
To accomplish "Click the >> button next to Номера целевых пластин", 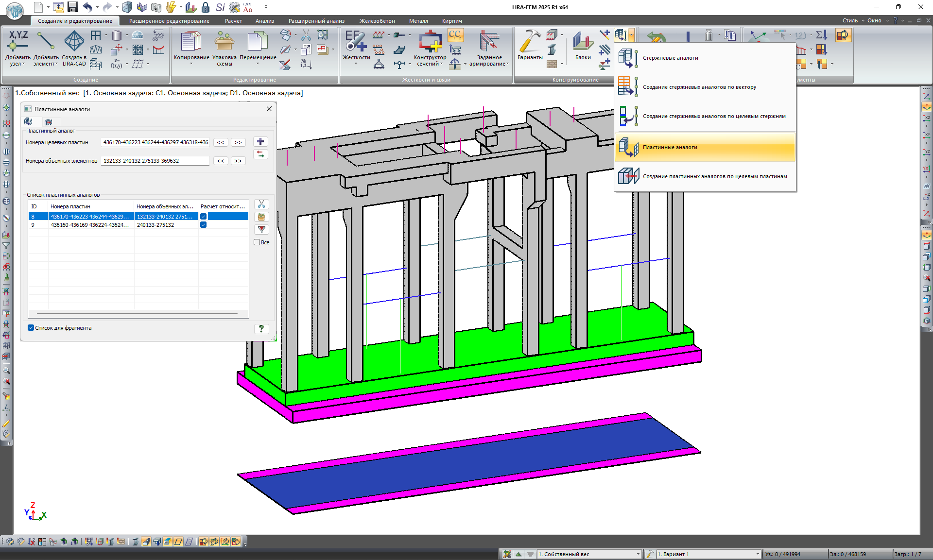I will [x=238, y=142].
